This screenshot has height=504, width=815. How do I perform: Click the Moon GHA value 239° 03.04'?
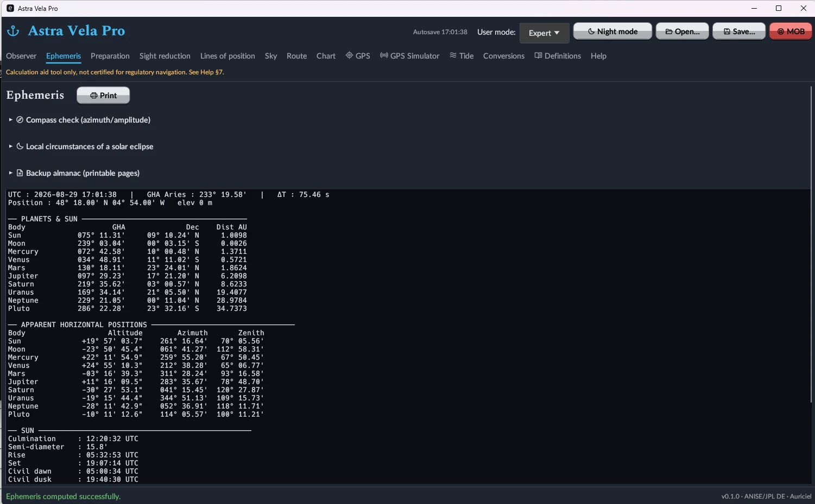101,244
